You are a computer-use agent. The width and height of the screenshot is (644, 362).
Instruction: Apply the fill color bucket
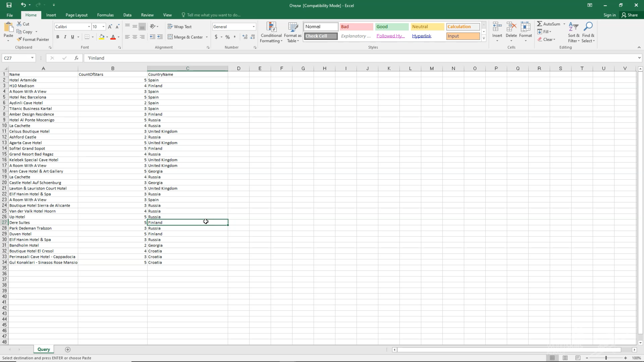click(101, 37)
